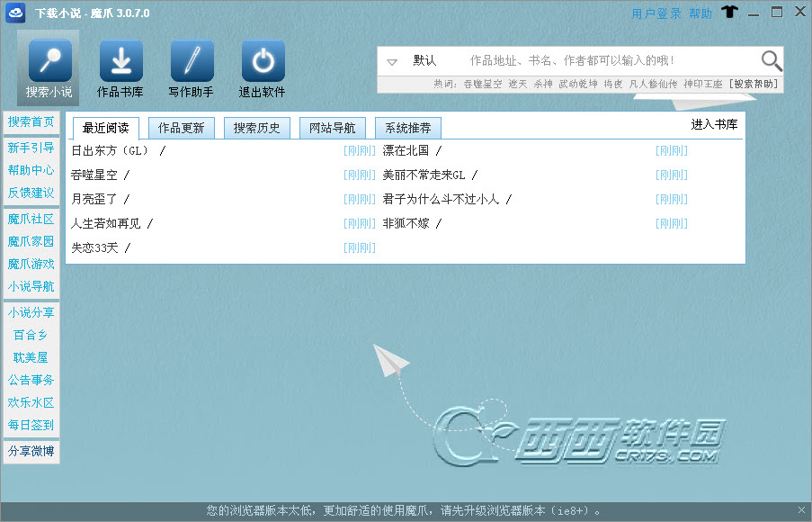Screen dimensions: 812x522
Task: Click the Mozhua app logo icon
Action: point(15,13)
